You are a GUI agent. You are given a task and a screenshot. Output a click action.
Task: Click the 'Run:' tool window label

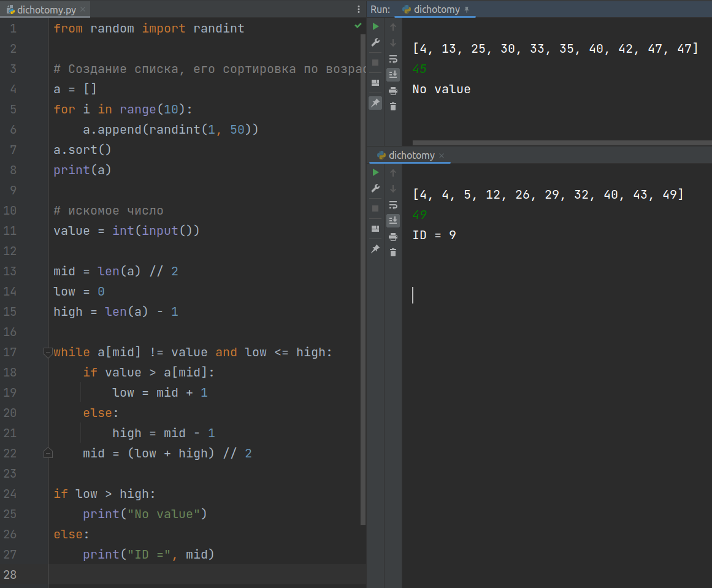[380, 10]
